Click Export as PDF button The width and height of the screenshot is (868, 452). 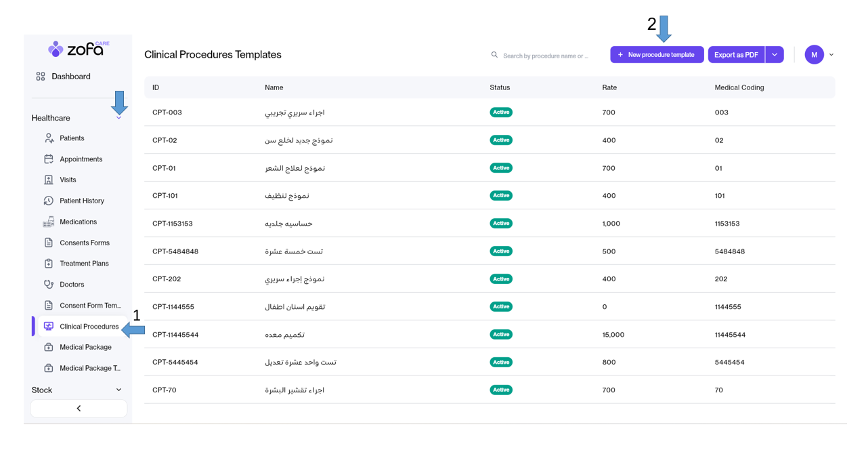[x=736, y=55]
